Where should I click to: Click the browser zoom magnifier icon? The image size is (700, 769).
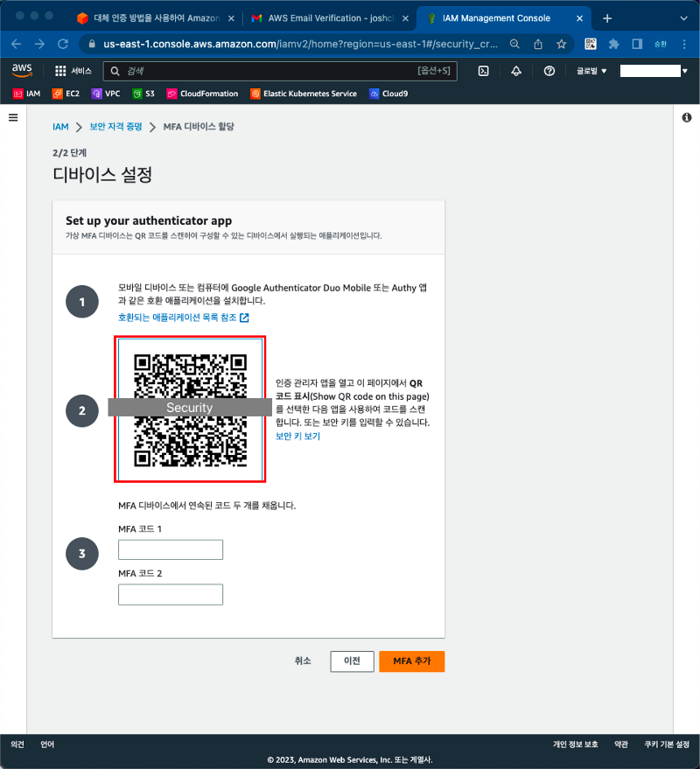coord(514,44)
